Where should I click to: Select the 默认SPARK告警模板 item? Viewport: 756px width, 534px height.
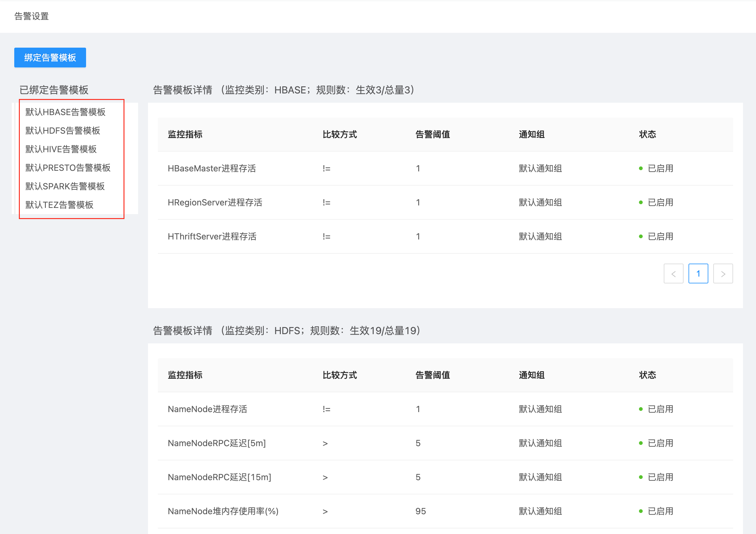tap(65, 187)
